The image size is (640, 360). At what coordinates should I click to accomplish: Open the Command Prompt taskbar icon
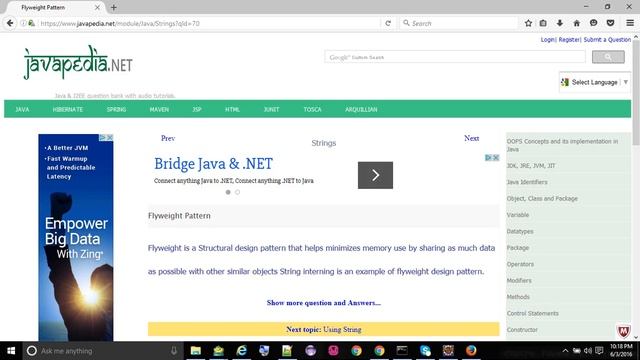pyautogui.click(x=402, y=351)
